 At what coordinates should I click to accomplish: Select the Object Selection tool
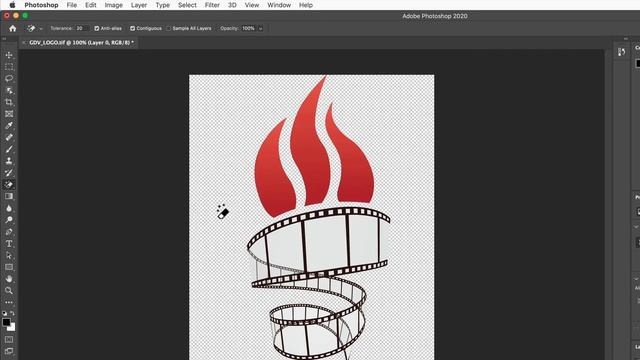coord(9,90)
